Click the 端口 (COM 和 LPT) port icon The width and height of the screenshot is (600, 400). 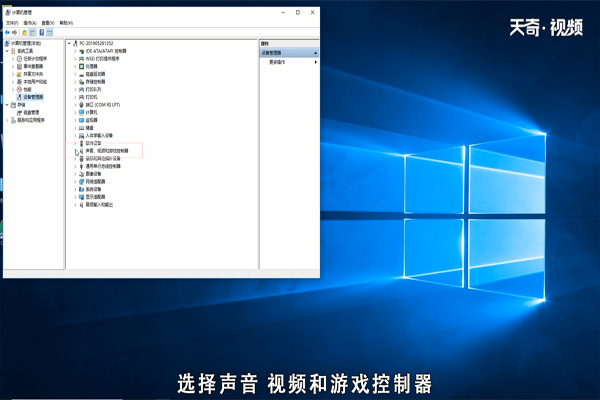point(82,104)
